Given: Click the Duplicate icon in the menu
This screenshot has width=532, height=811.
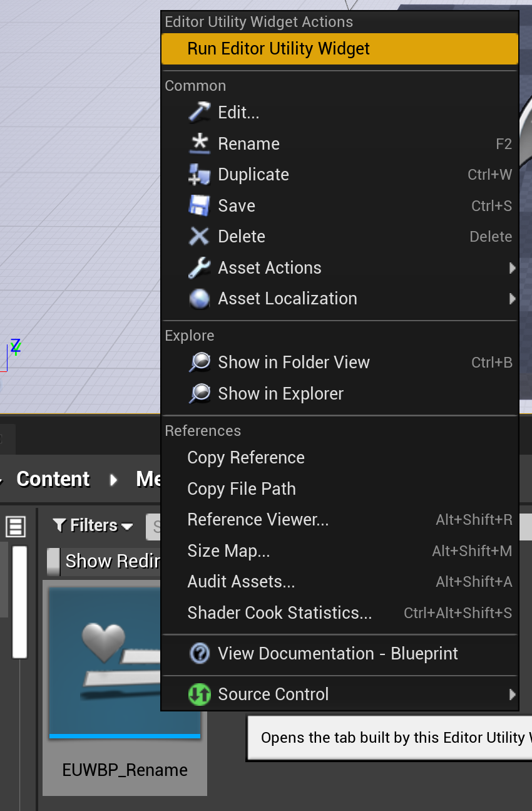Looking at the screenshot, I should tap(200, 175).
